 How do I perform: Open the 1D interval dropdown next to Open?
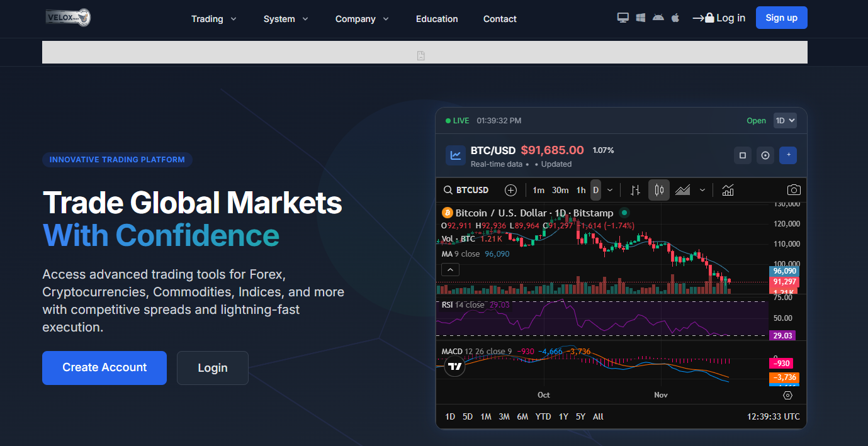785,121
